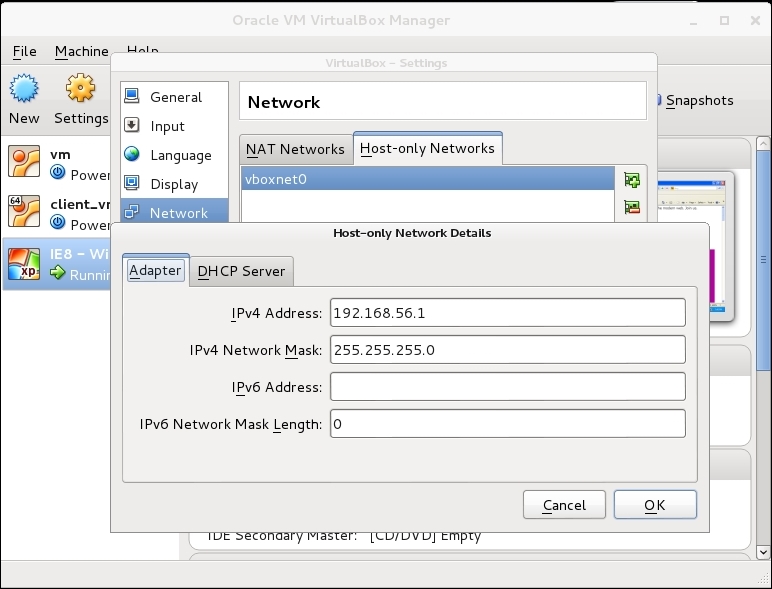Click the add host-only network icon

point(632,180)
